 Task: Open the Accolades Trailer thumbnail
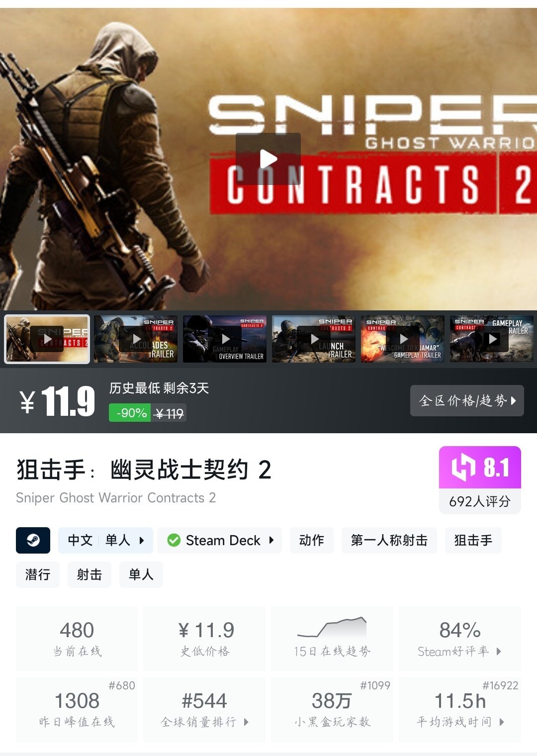136,339
